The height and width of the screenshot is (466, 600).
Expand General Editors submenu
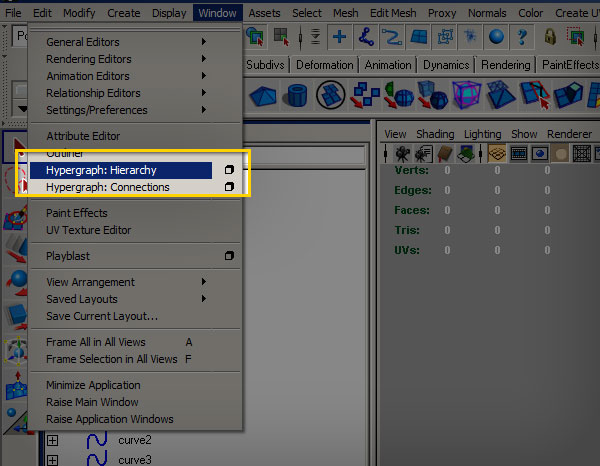tap(126, 42)
